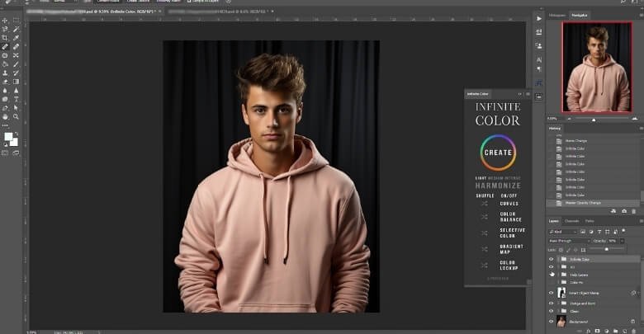
Task: Select the Navigator tab
Action: [x=580, y=15]
